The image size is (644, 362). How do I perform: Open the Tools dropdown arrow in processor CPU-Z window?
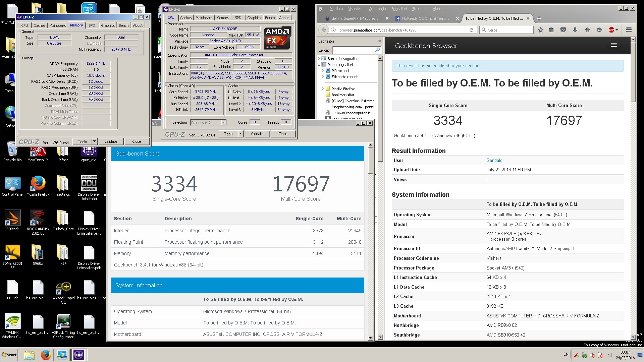click(240, 134)
